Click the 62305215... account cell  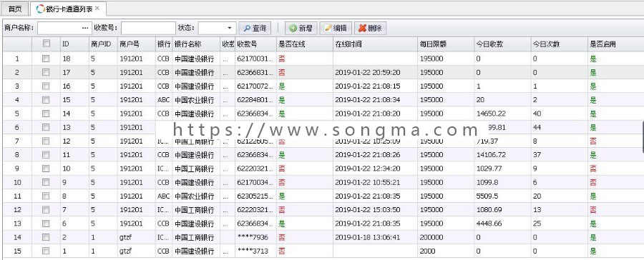[x=255, y=196]
